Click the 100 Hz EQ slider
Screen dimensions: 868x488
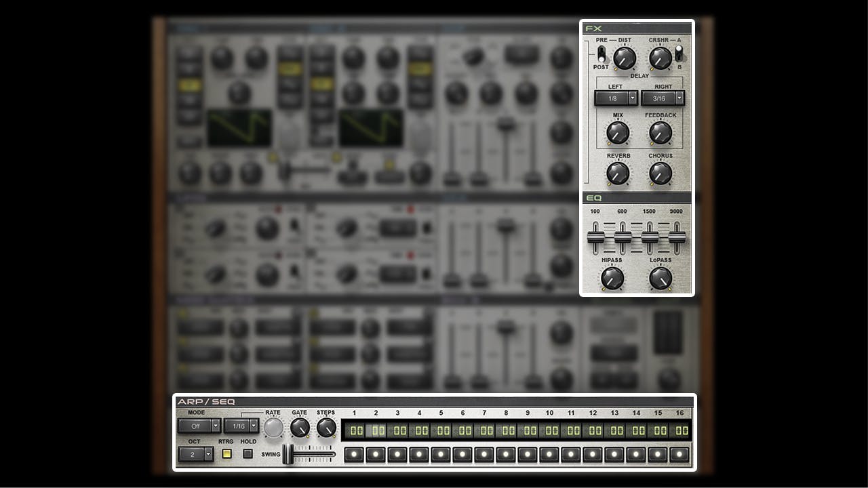pyautogui.click(x=595, y=237)
